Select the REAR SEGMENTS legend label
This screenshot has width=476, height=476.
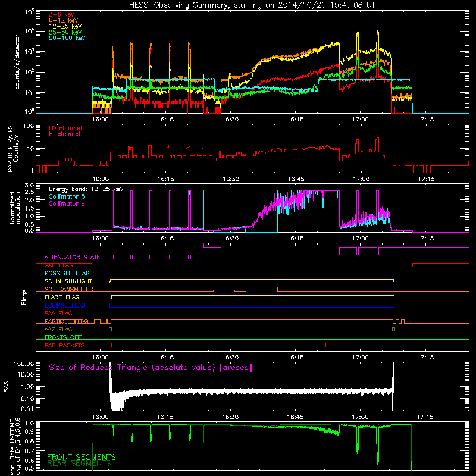point(79,463)
